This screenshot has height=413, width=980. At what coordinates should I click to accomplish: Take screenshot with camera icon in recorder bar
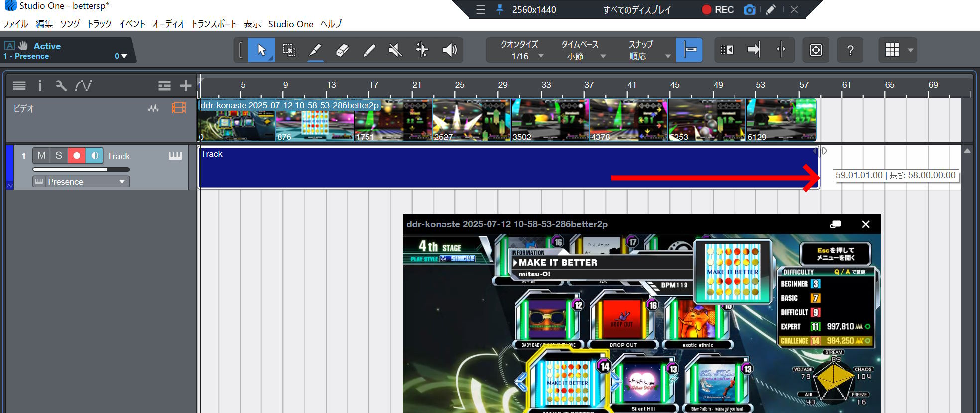(x=749, y=10)
